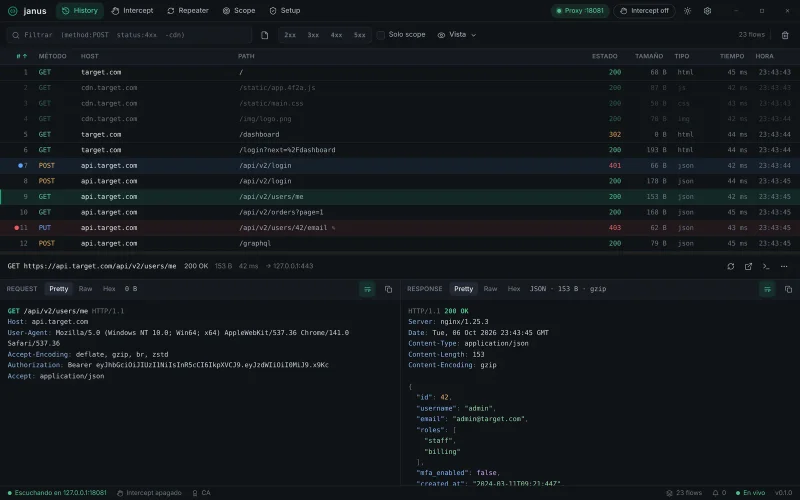Open the History tab
The image size is (800, 500).
tap(80, 11)
